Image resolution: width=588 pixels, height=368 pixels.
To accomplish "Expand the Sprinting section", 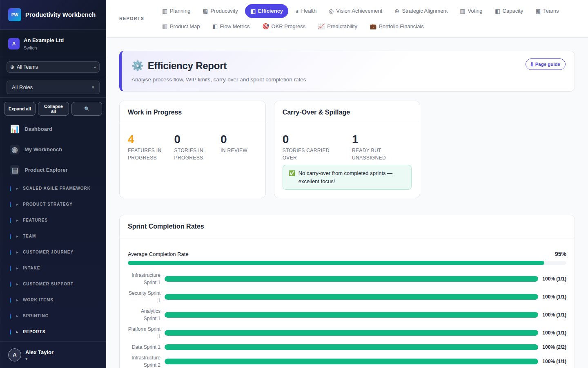I will [x=53, y=316].
